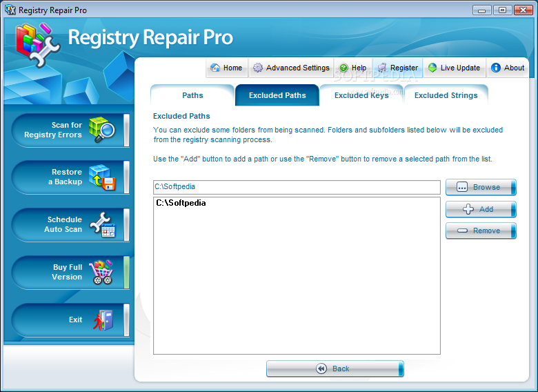538x392 pixels.
Task: Click the title bar application icon
Action: coord(10,10)
